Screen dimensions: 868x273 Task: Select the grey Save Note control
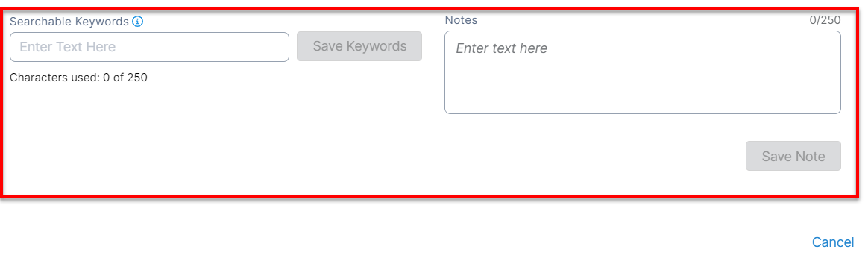coord(793,156)
